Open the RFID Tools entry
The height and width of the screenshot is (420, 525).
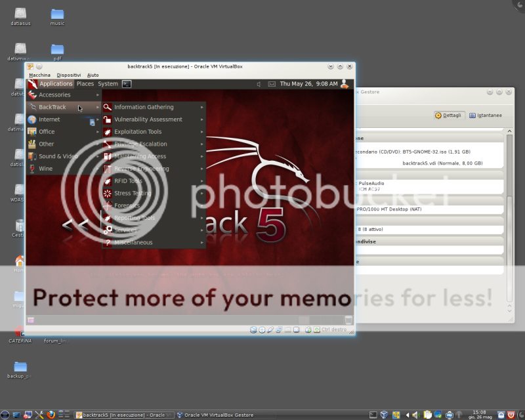[x=154, y=181]
